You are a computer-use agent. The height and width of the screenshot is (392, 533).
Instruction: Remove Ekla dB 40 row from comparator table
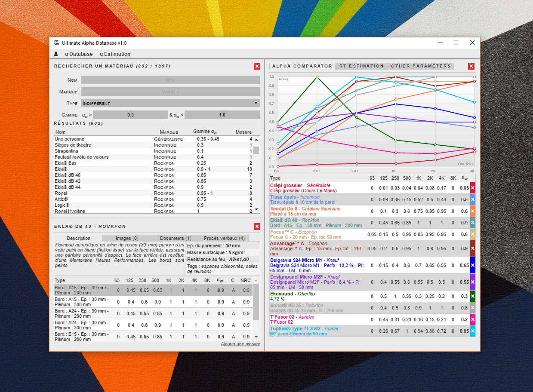click(x=473, y=223)
